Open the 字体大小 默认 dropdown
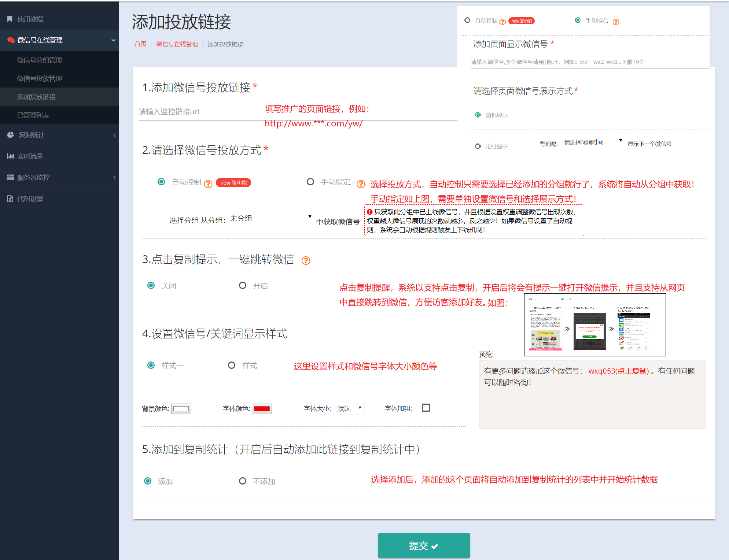The width and height of the screenshot is (729, 560). tap(349, 408)
